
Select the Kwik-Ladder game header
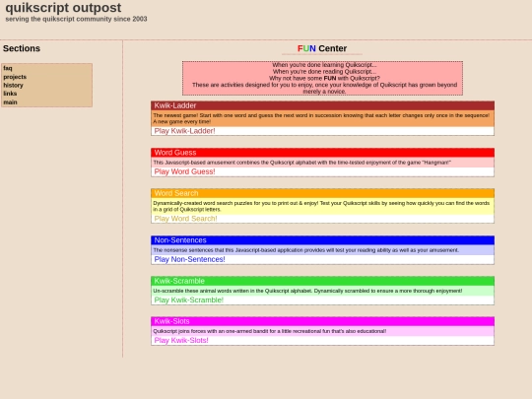[323, 105]
